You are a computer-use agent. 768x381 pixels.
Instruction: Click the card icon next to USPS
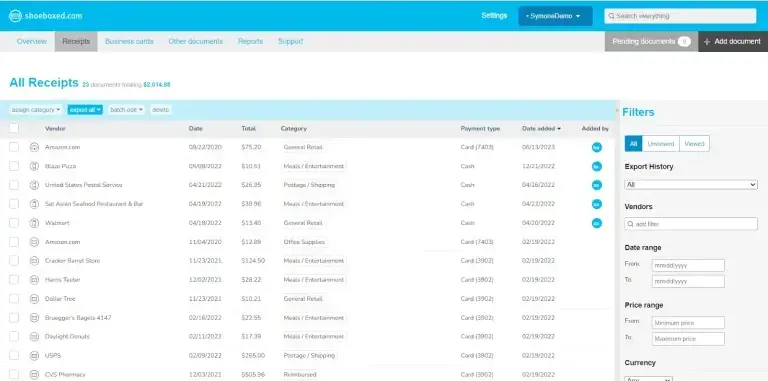click(34, 356)
